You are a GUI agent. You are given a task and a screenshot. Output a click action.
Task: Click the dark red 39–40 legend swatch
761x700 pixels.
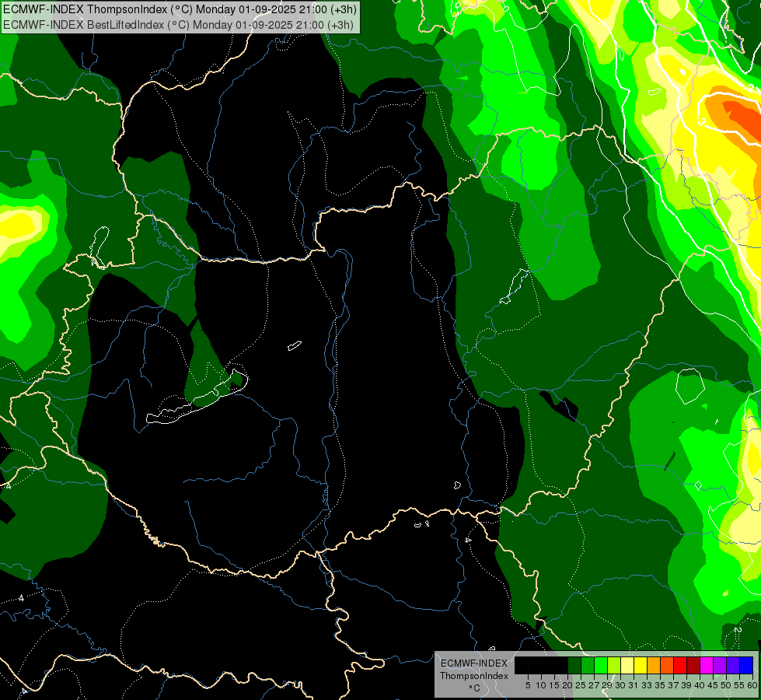693,665
